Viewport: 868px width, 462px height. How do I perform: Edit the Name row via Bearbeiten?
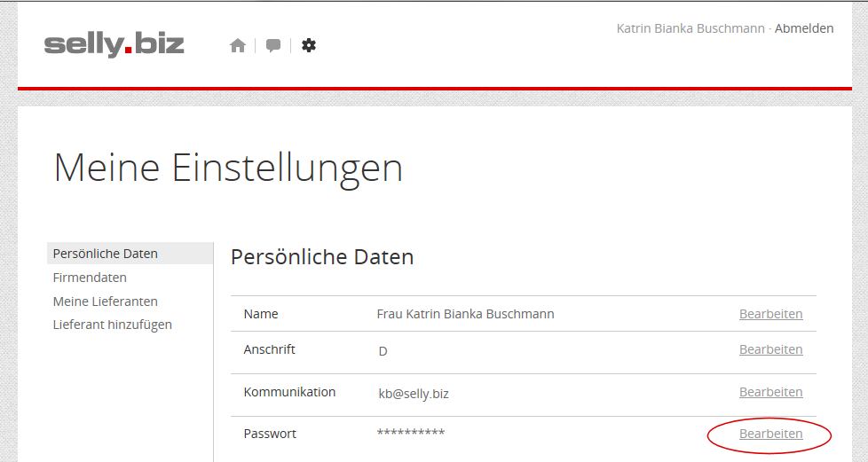[x=770, y=314]
